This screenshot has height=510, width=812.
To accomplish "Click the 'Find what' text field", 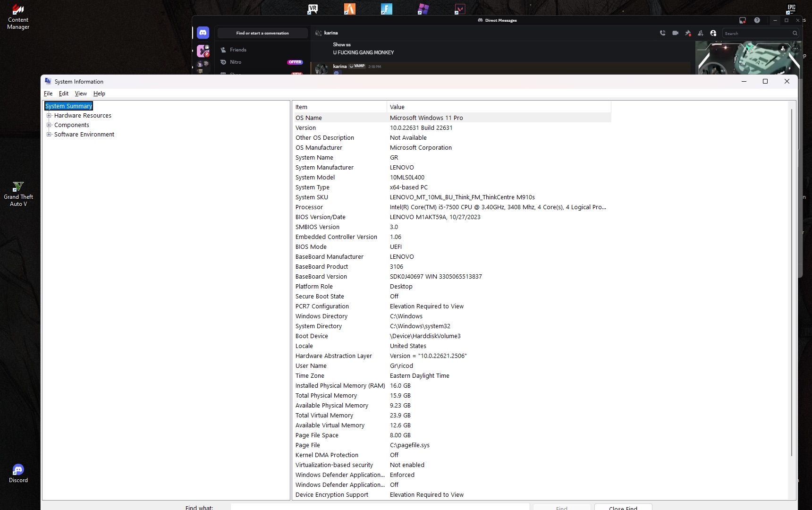I will pos(380,508).
